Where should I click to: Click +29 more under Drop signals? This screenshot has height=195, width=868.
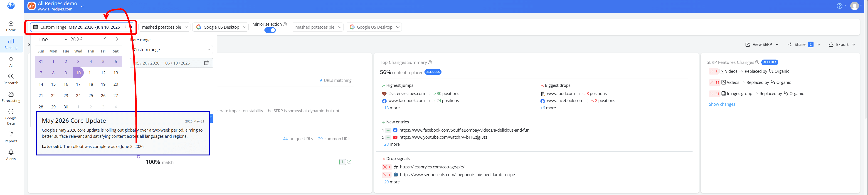(x=391, y=182)
